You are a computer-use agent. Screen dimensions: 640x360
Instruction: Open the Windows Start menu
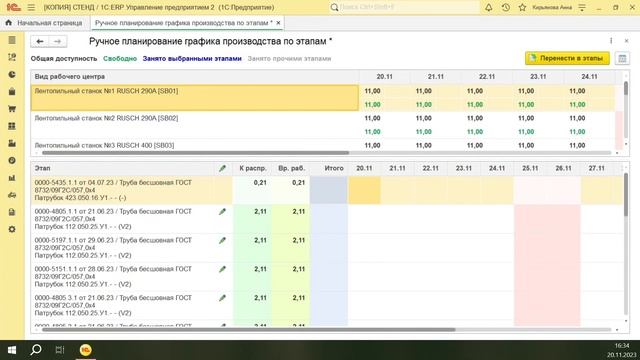click(12, 350)
